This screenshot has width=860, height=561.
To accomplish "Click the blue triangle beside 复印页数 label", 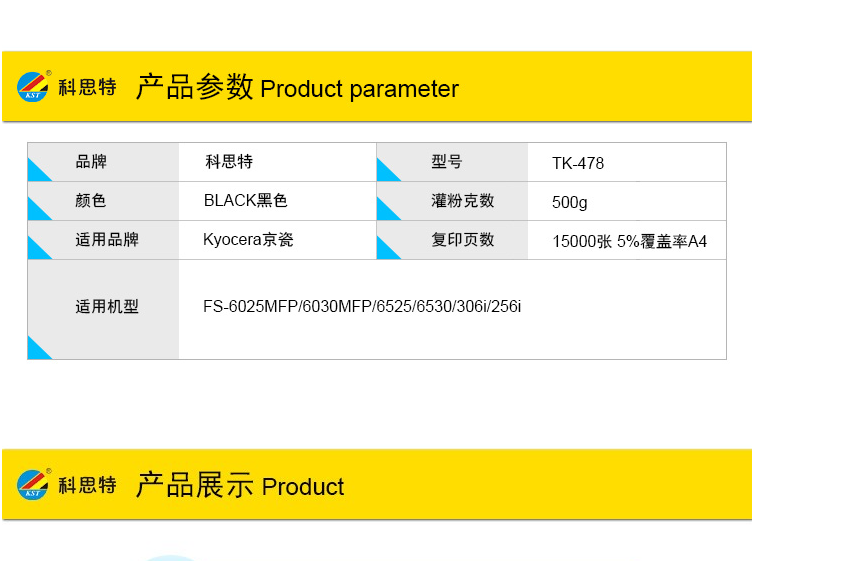I will [389, 248].
